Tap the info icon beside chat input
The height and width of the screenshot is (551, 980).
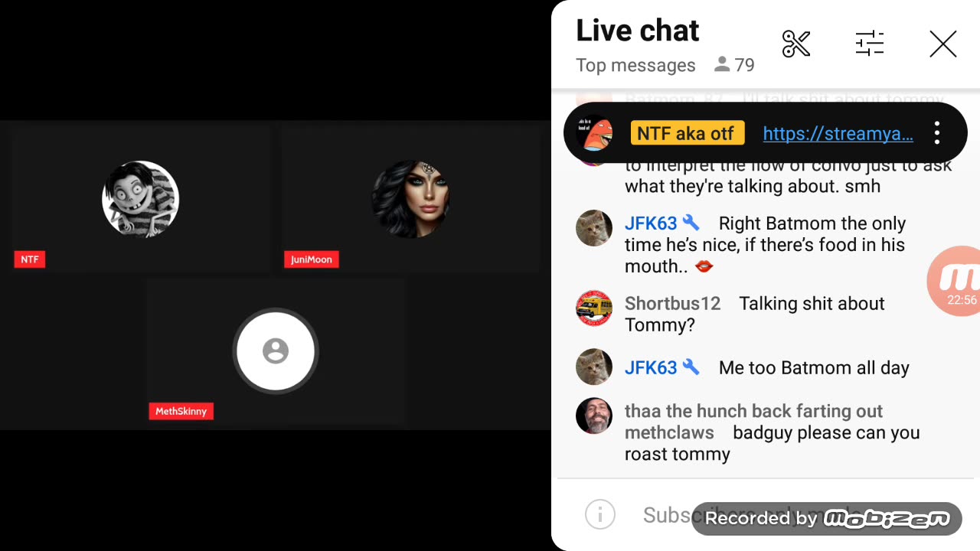tap(600, 514)
